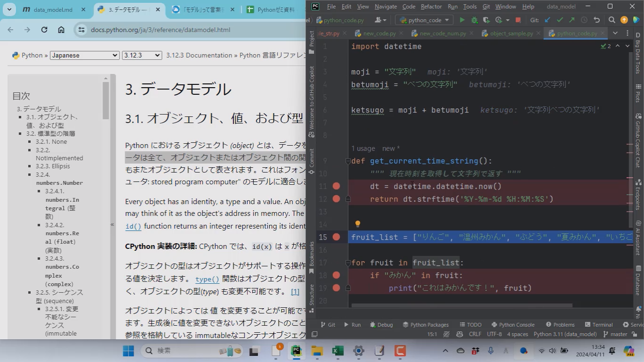Open Excel from the Windows taskbar
This screenshot has width=644, height=362.
point(338,351)
